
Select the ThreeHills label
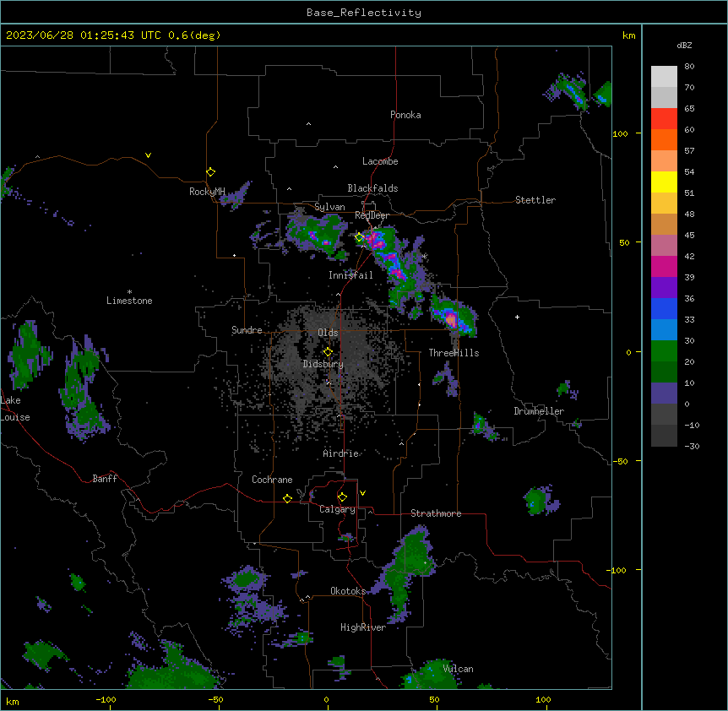pyautogui.click(x=454, y=353)
